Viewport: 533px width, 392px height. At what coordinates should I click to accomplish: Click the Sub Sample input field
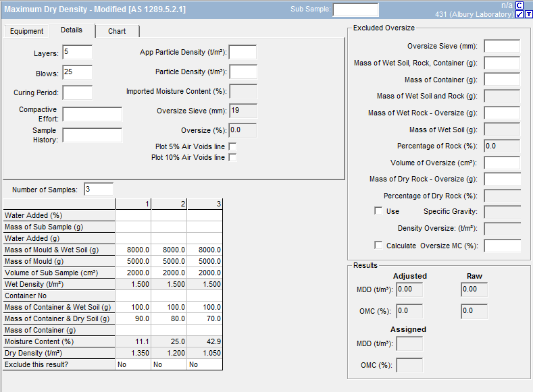click(x=355, y=9)
